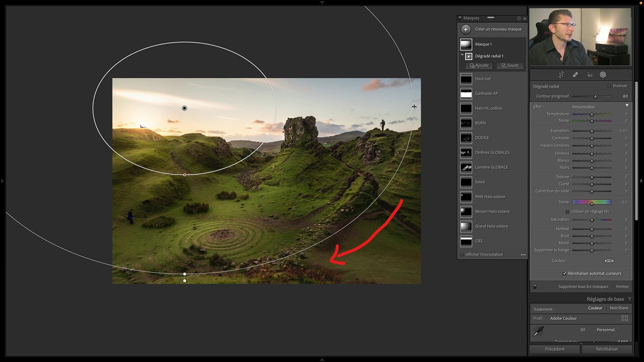The height and width of the screenshot is (362, 644).
Task: Expand the right panel arrow
Action: (641, 181)
